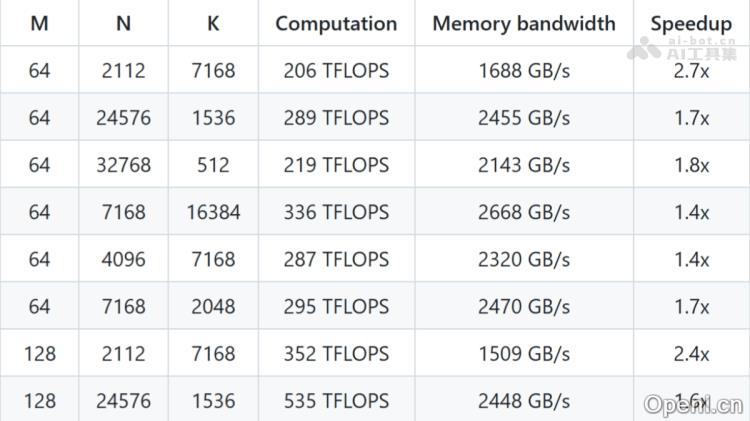Click the Openi.cn watermark link
750x421 pixels.
[x=693, y=404]
